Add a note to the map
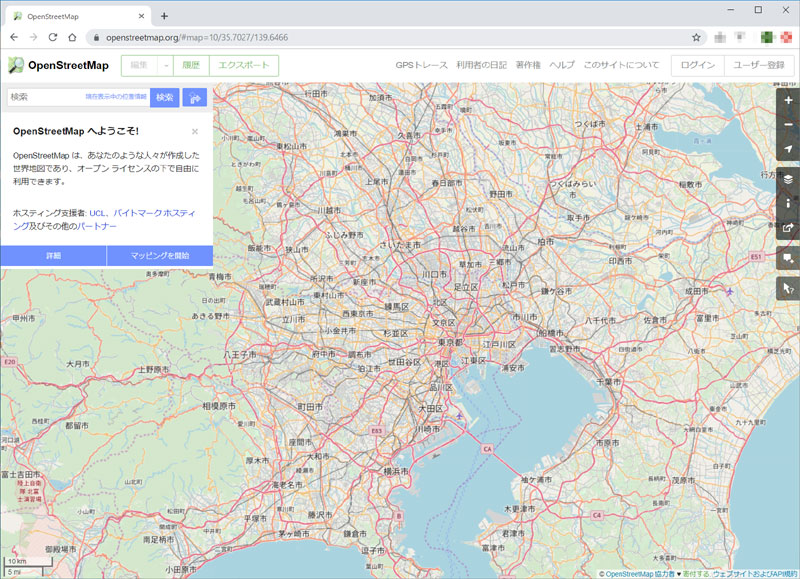Image resolution: width=800 pixels, height=579 pixels. click(x=788, y=259)
